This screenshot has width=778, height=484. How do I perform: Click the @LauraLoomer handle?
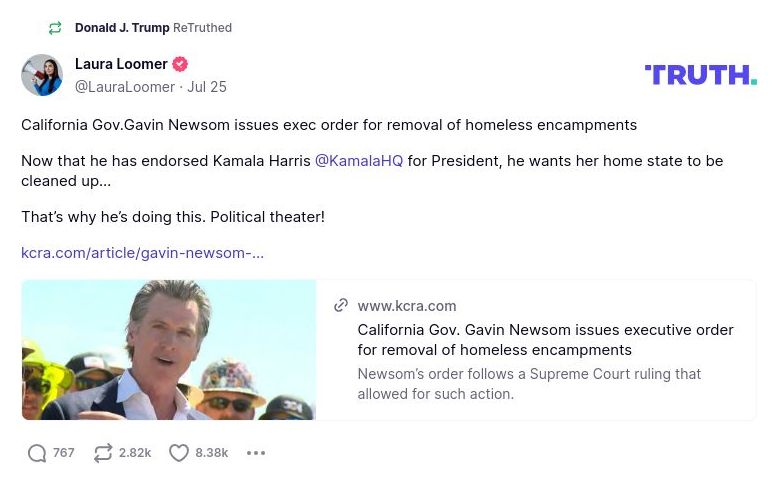pos(125,87)
